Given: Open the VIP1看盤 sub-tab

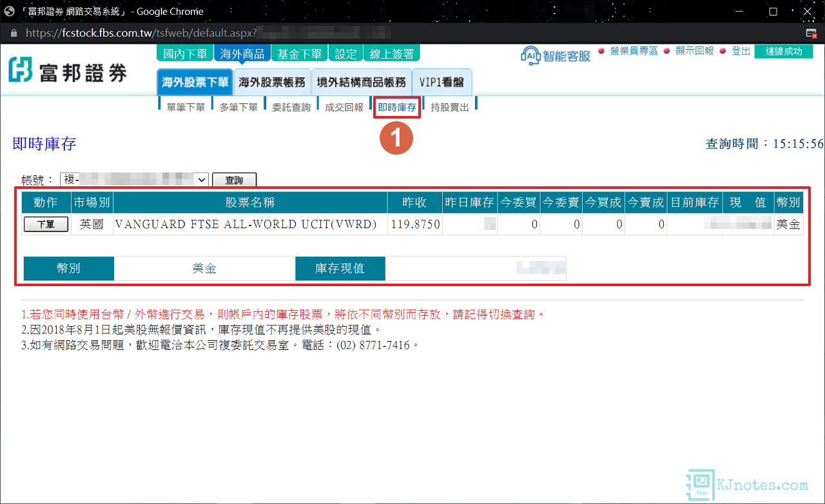Looking at the screenshot, I should tap(442, 82).
